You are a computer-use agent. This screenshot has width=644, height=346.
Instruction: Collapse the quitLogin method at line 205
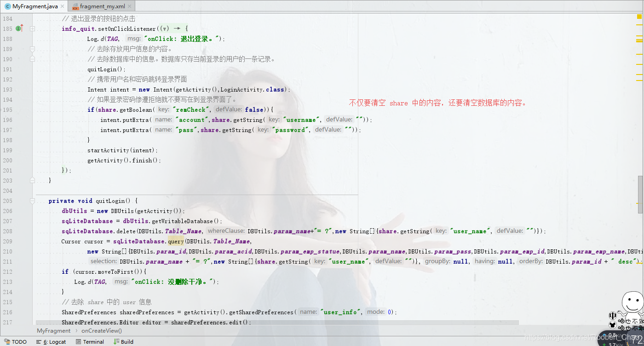tap(32, 201)
